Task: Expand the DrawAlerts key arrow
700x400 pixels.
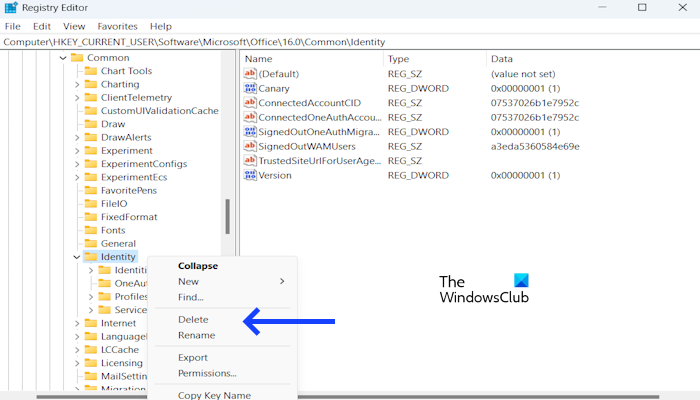Action: (77, 138)
